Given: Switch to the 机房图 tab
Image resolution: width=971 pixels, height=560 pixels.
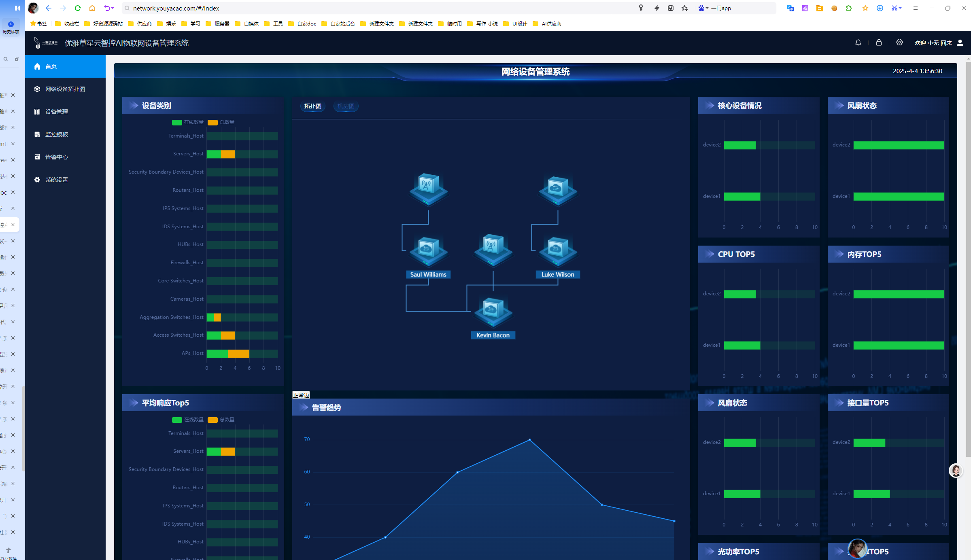Looking at the screenshot, I should 346,106.
